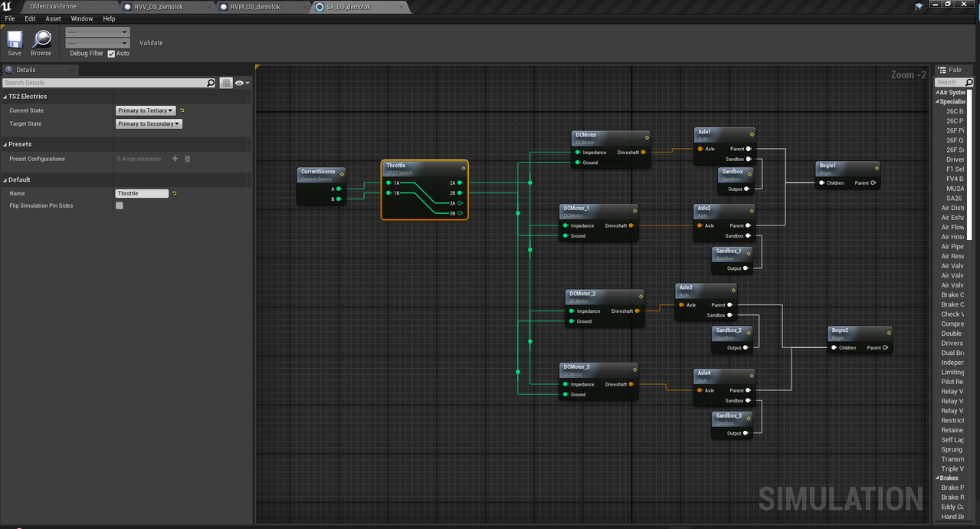Collapse the Default section
Screen dimensions: 980x529
(x=5, y=179)
